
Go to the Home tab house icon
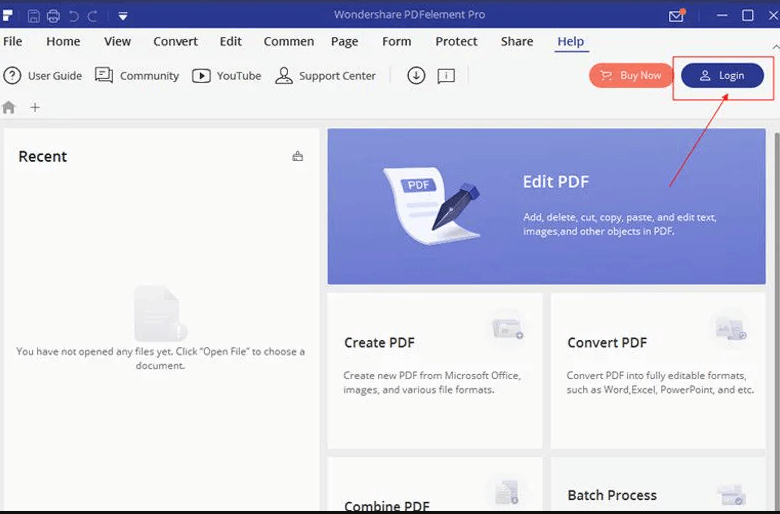tap(8, 107)
